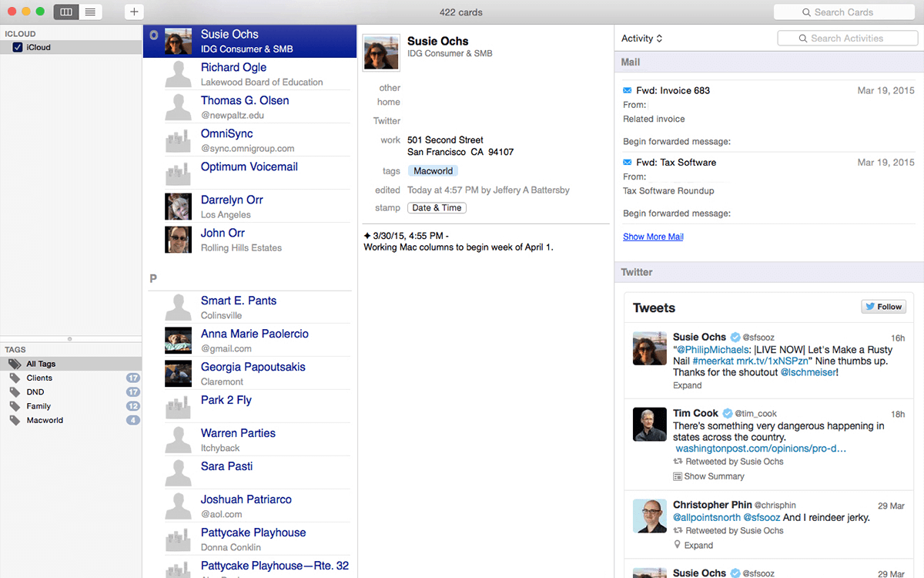Switch to the list view layout

point(91,12)
